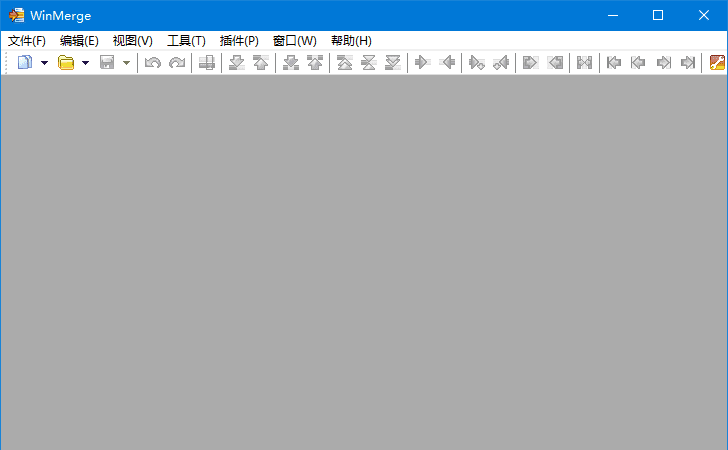Click the Current Difference icon
The width and height of the screenshot is (728, 450).
tap(369, 62)
